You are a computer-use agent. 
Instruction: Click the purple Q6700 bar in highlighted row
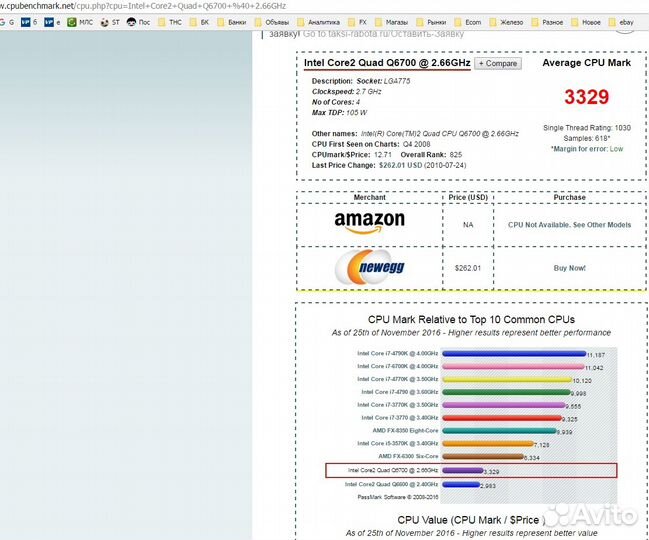point(462,470)
